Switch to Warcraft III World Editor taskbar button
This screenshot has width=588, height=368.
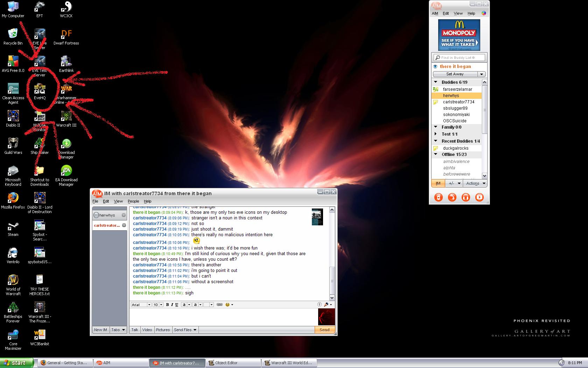point(289,363)
